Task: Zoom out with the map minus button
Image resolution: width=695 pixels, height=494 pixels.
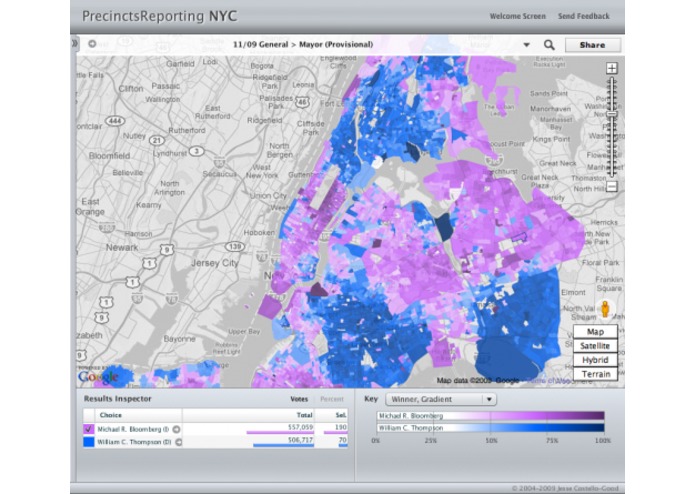Action: pyautogui.click(x=612, y=187)
